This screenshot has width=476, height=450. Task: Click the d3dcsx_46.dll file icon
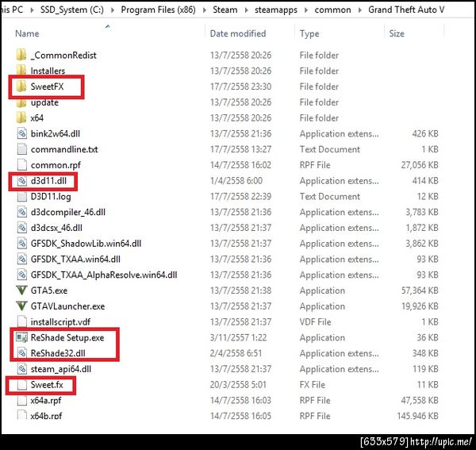coord(22,228)
